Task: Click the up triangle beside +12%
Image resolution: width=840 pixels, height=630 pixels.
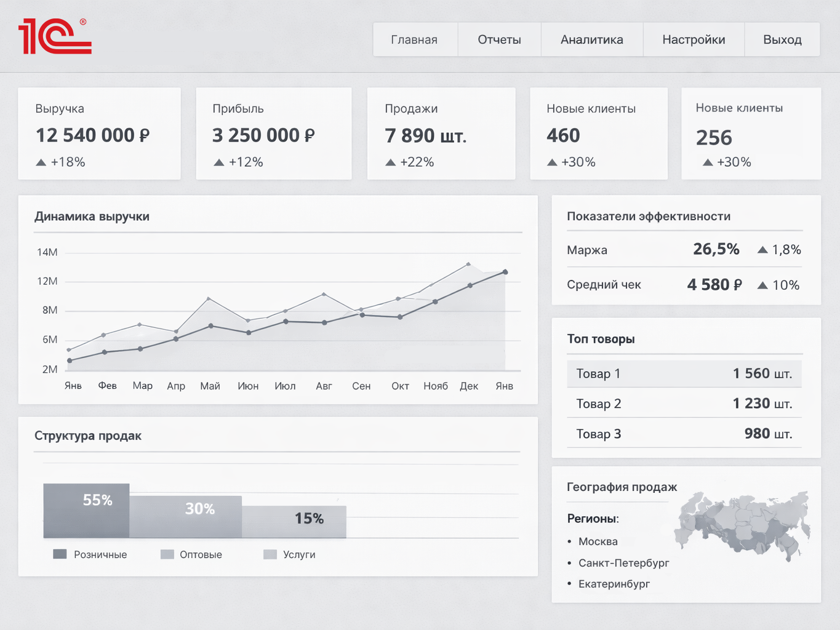Action: tap(219, 162)
